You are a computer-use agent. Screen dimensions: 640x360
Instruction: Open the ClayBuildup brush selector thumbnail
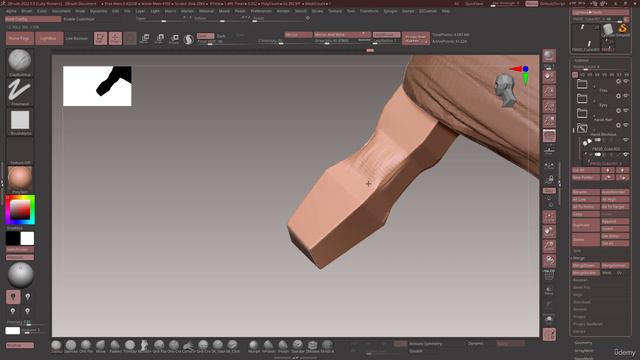coord(20,61)
